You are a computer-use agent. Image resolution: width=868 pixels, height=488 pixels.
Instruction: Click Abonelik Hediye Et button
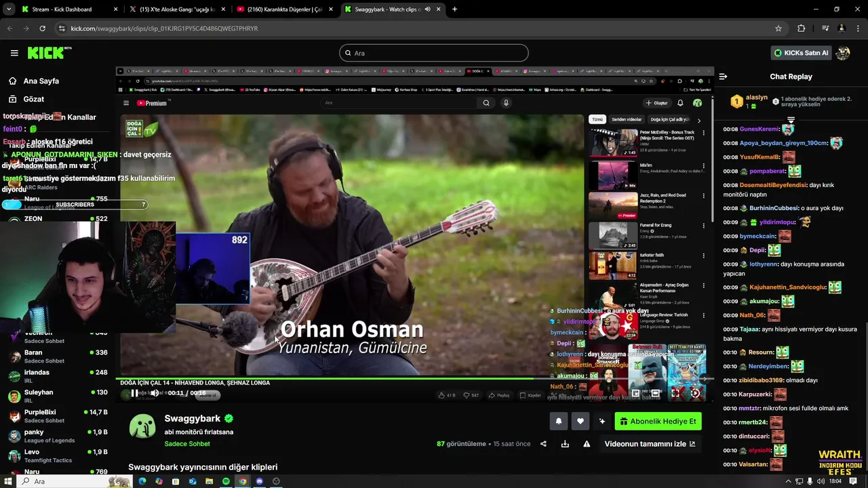point(658,421)
